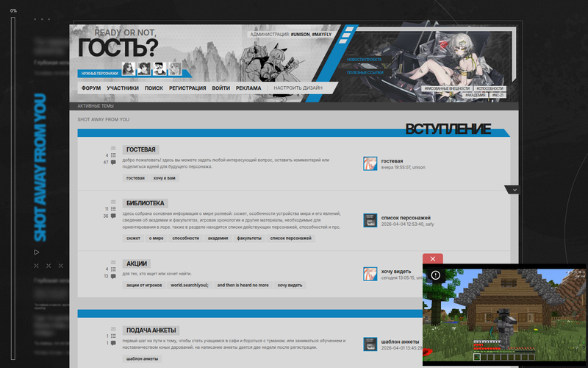Screen dimensions: 588x368
Task: Close the video ad popup
Action: click(x=433, y=258)
